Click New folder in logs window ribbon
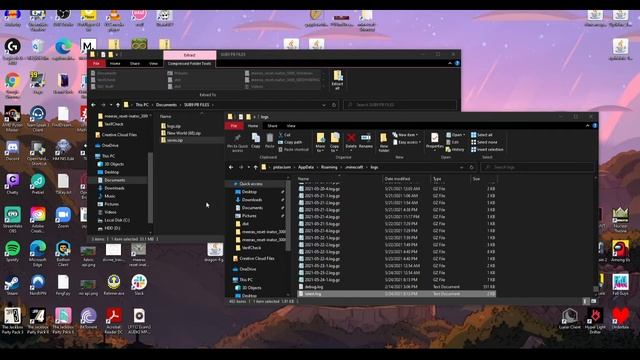This screenshot has width=640, height=360. pyautogui.click(x=384, y=142)
